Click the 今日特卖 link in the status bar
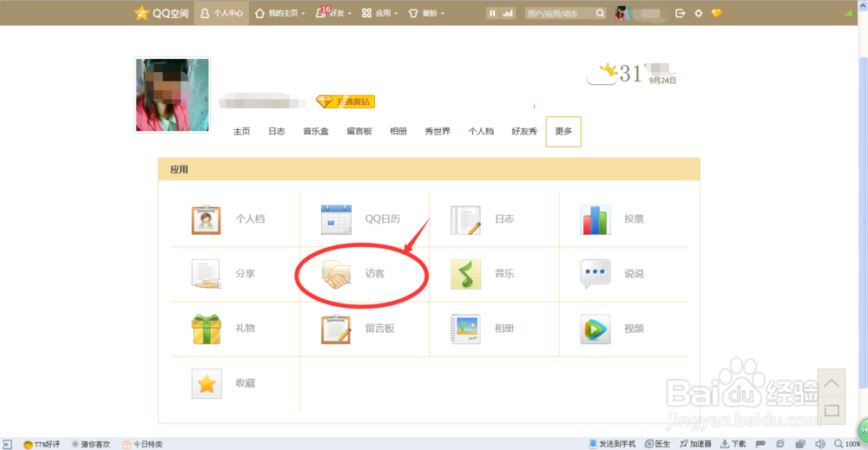The width and height of the screenshot is (868, 450). coord(143,444)
